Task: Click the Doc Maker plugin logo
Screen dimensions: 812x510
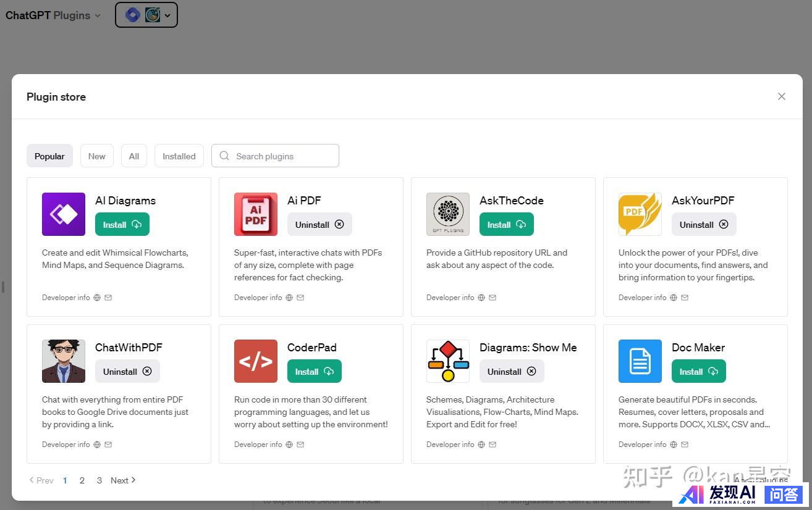Action: pos(640,361)
